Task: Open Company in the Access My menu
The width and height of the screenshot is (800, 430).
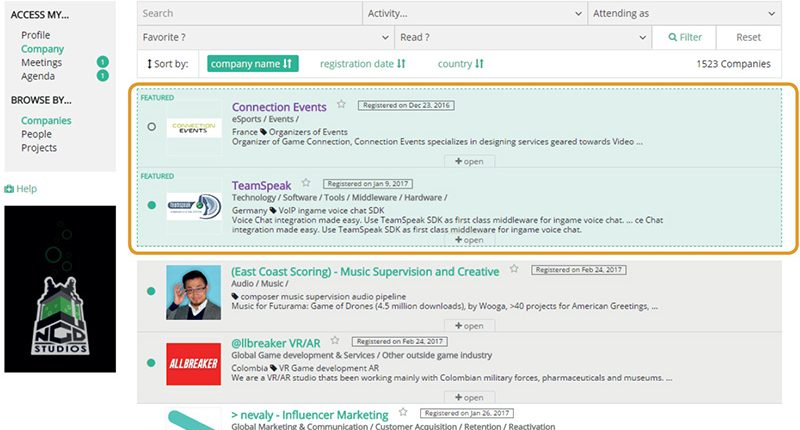Action: 42,49
